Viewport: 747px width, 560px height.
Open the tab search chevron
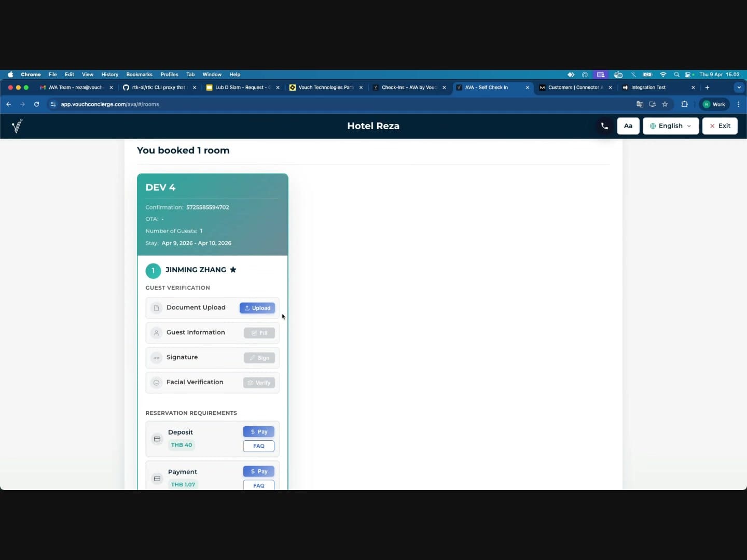738,88
